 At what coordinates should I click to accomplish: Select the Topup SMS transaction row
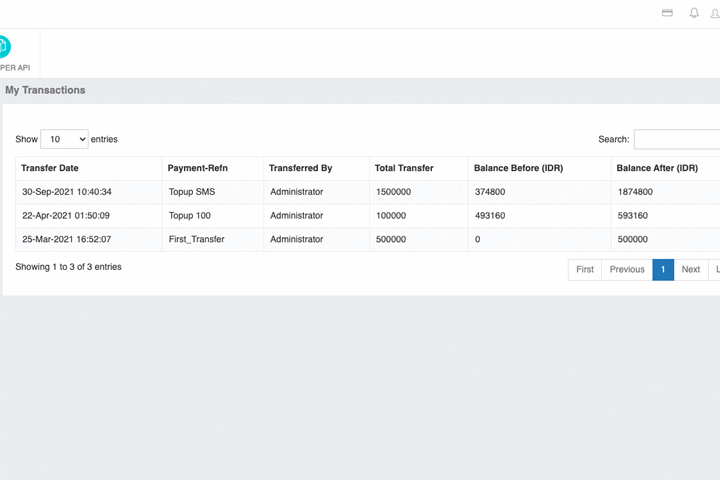point(368,192)
